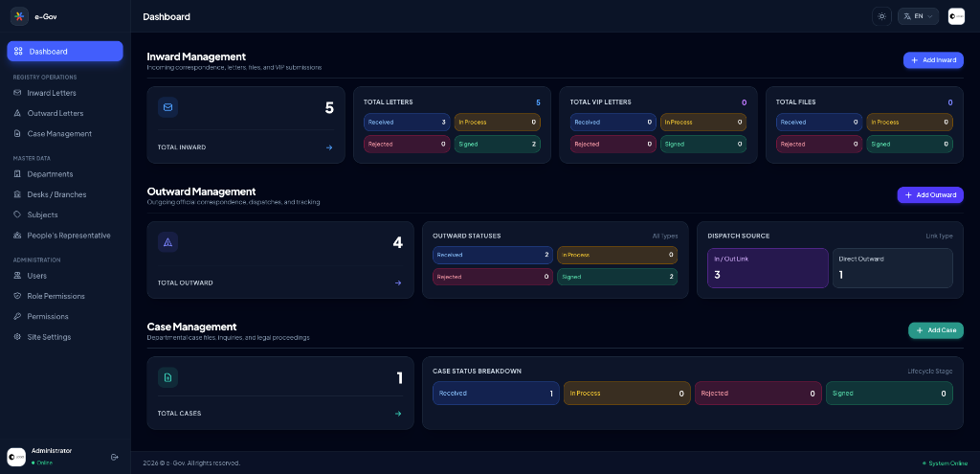The width and height of the screenshot is (980, 474).
Task: Select In Process in Case Status Breakdown
Action: [x=627, y=394]
